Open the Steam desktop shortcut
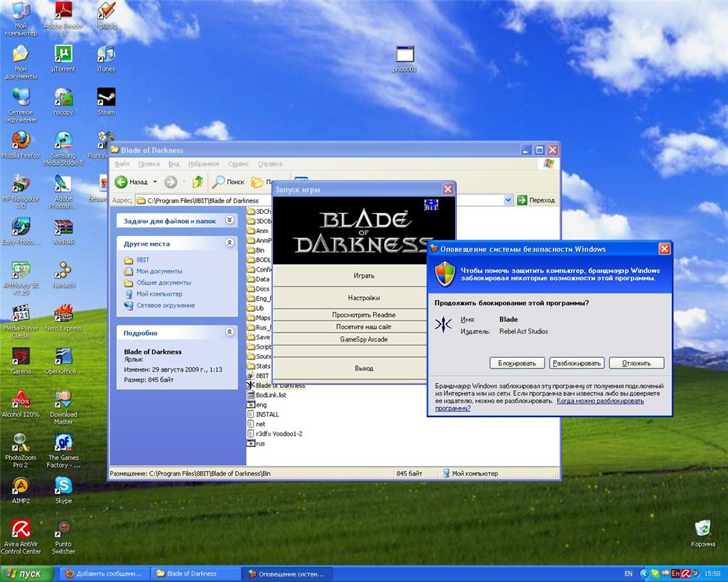Viewport: 728px width, 582px height. pyautogui.click(x=106, y=97)
